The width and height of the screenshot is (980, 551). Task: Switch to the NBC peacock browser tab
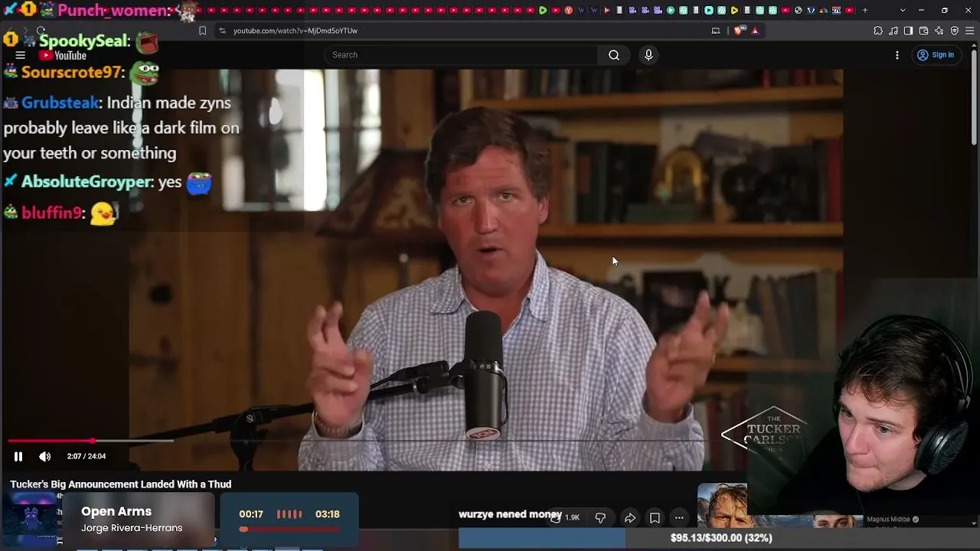pyautogui.click(x=823, y=10)
